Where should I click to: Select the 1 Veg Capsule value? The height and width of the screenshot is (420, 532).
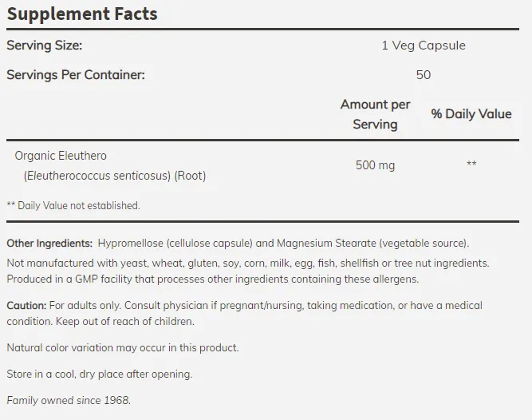tap(423, 46)
